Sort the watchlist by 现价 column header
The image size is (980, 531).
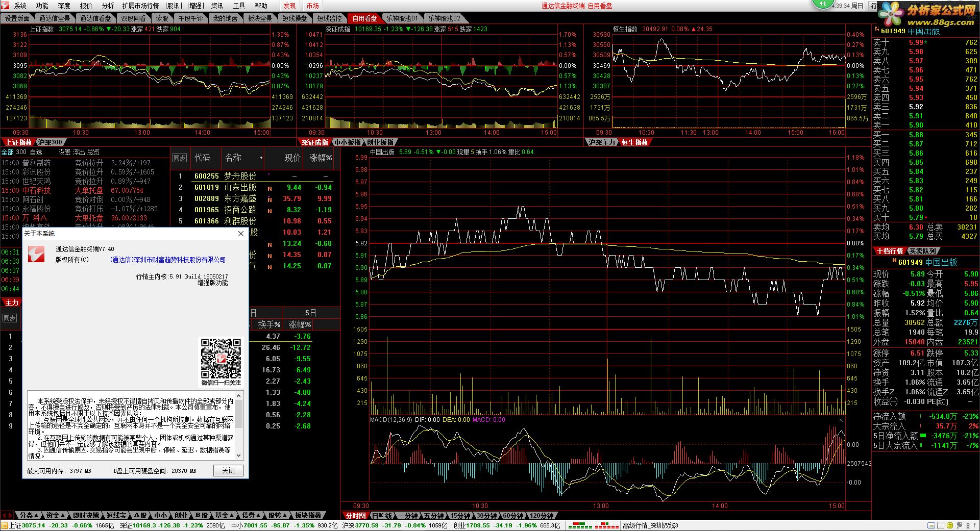(292, 158)
